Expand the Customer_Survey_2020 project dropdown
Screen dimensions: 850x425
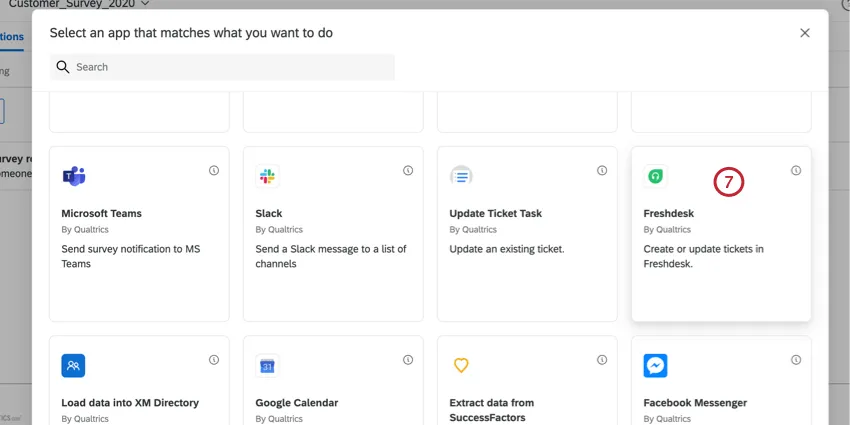(x=146, y=4)
